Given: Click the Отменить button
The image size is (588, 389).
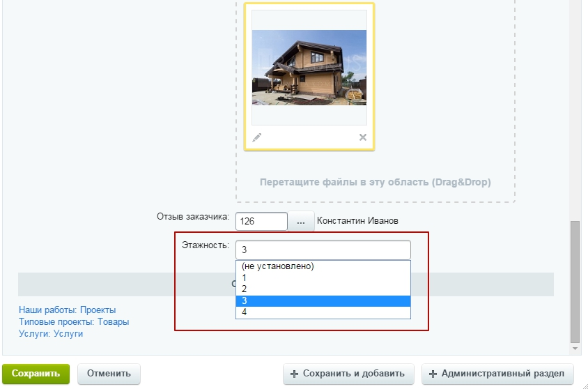Looking at the screenshot, I should tap(109, 374).
